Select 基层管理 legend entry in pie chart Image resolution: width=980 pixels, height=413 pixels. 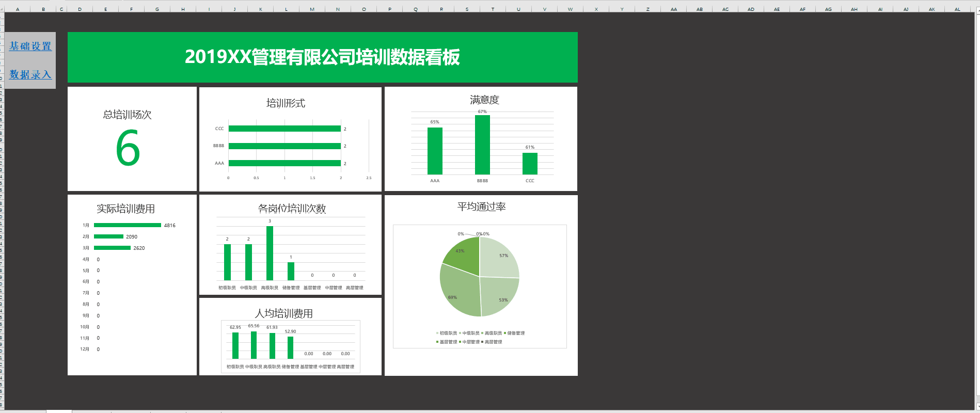click(x=447, y=342)
